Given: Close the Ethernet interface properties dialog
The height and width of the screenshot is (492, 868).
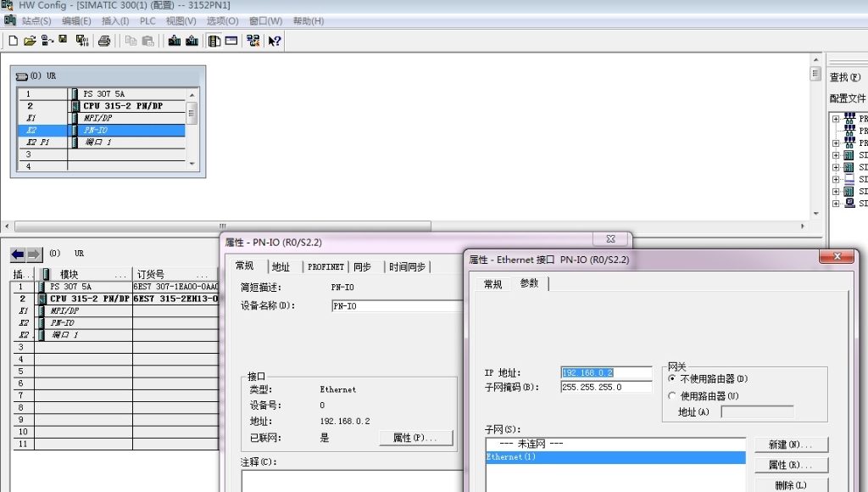Looking at the screenshot, I should click(837, 256).
